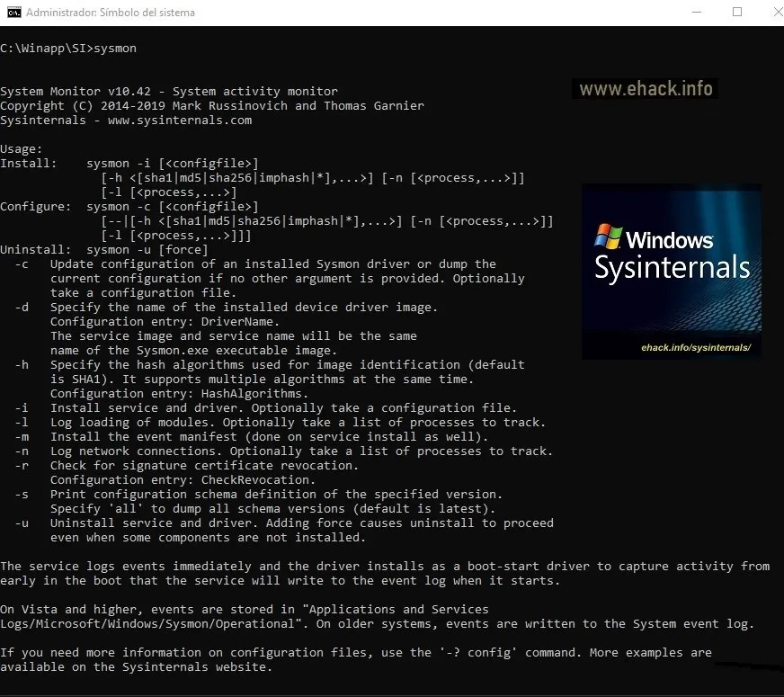Click 'available on the Sysinternals website.' line
The image size is (784, 697).
(x=136, y=667)
